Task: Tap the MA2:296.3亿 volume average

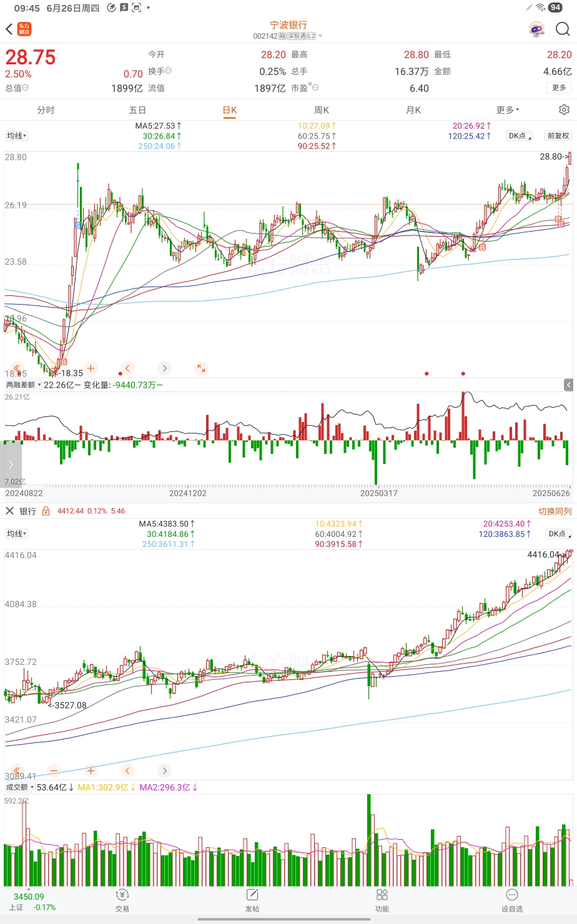Action: 168,787
